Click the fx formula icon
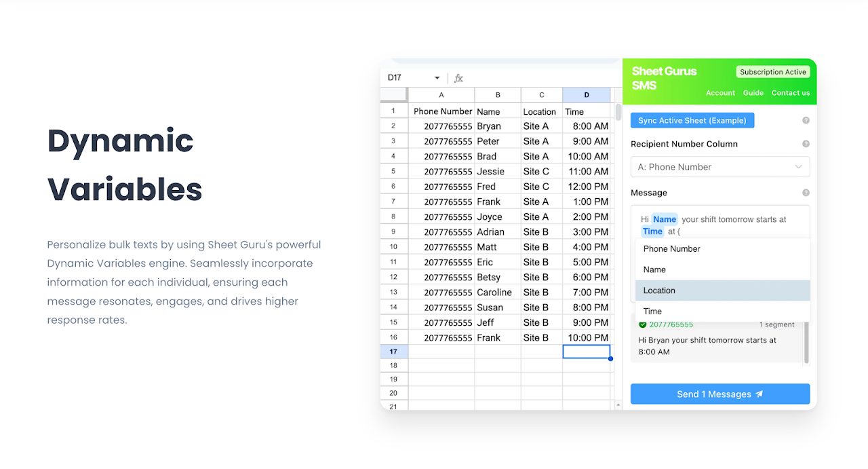Image resolution: width=868 pixels, height=469 pixels. click(458, 78)
